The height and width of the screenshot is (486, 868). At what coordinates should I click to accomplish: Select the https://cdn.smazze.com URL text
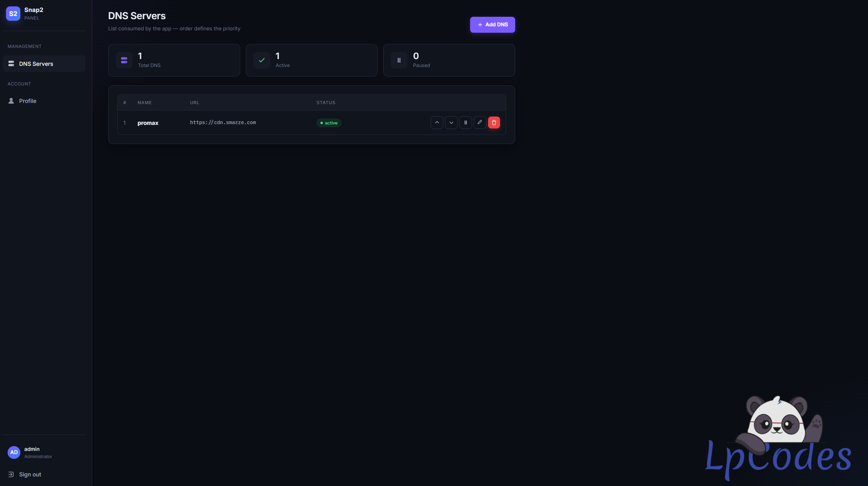(x=223, y=122)
